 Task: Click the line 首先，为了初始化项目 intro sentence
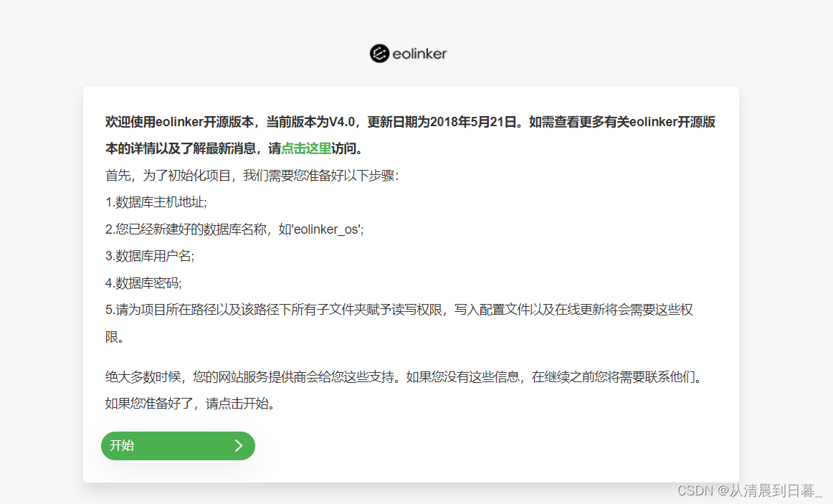tap(252, 176)
